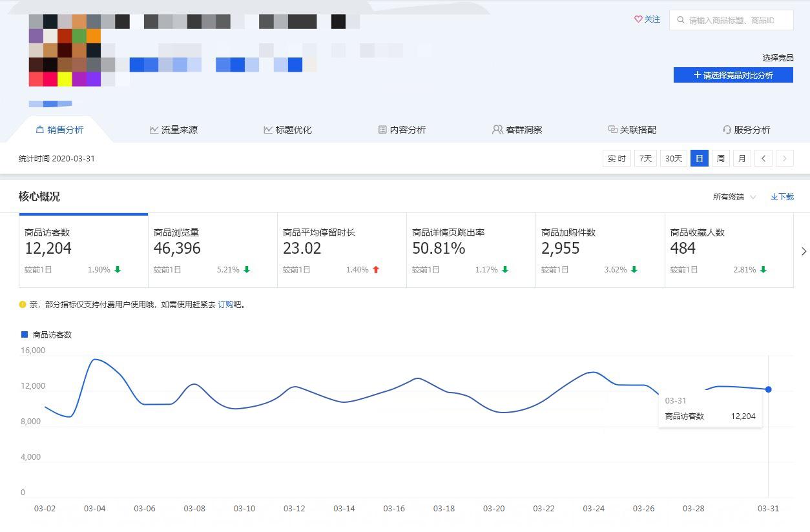Switch to the 内容分析 tab

point(402,129)
